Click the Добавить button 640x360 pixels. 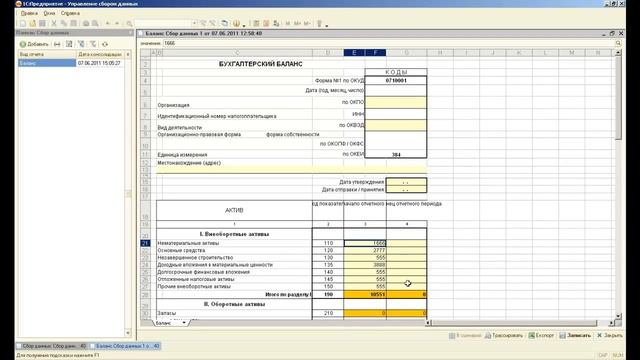tap(34, 44)
